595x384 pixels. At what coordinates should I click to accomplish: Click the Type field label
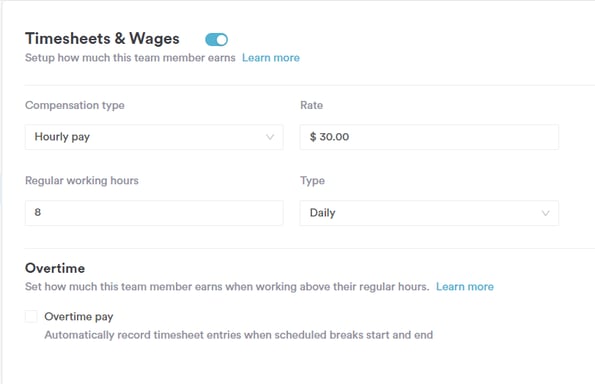312,181
